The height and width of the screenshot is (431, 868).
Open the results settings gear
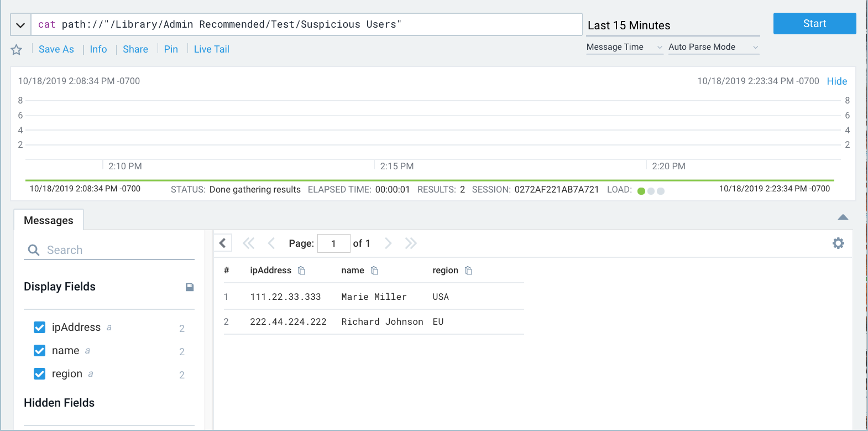838,243
